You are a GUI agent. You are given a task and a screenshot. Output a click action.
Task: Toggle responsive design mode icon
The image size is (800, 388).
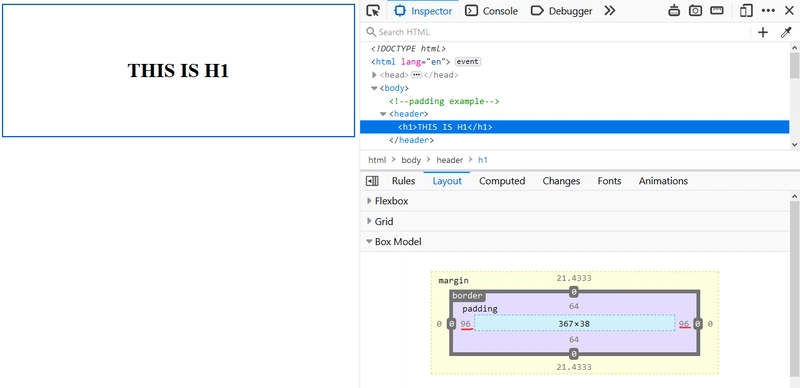[x=746, y=11]
